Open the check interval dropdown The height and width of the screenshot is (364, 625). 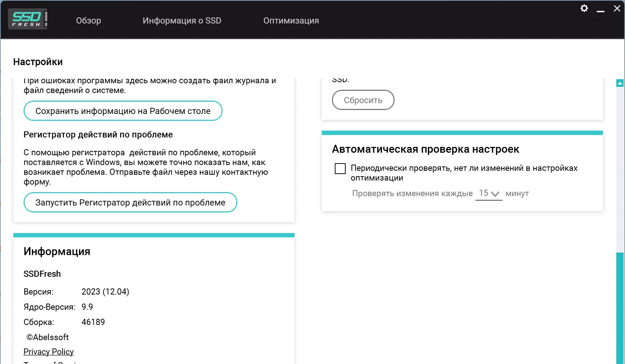pyautogui.click(x=496, y=194)
